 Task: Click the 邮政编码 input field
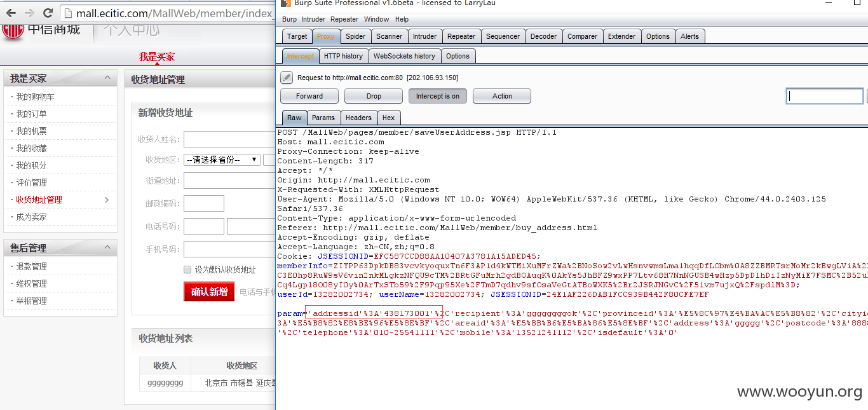pyautogui.click(x=204, y=203)
